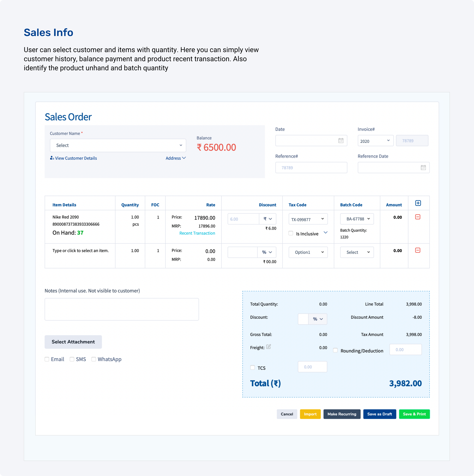The height and width of the screenshot is (476, 474).
Task: Click the Date input field
Action: click(x=311, y=141)
